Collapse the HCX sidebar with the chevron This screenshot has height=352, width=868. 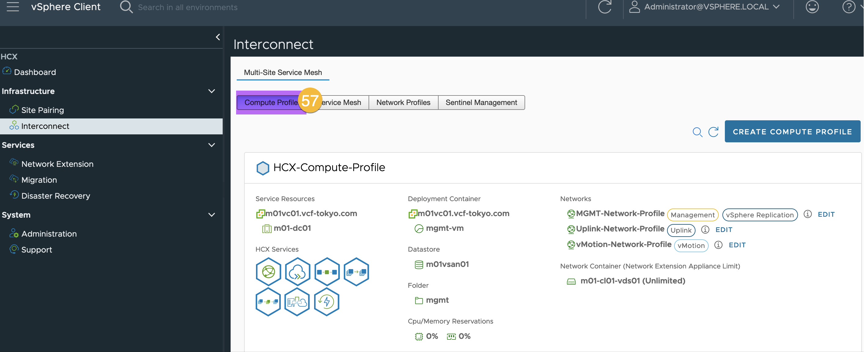(x=218, y=37)
